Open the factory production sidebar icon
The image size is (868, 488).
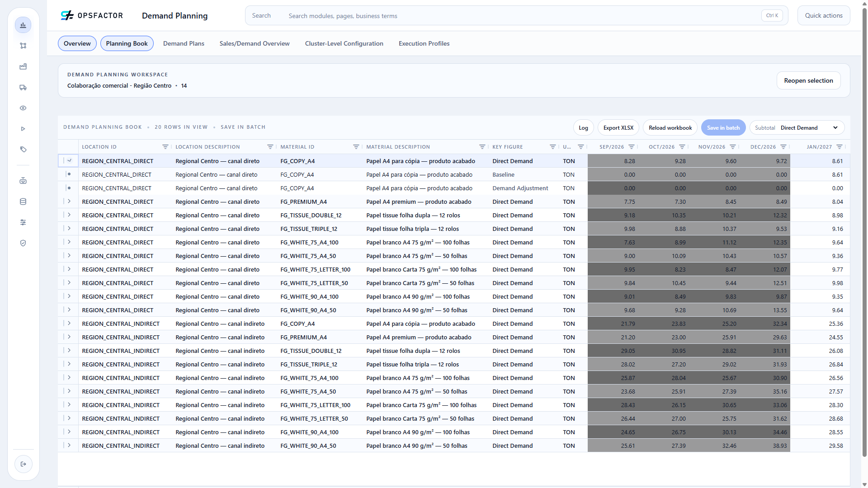coord(23,66)
